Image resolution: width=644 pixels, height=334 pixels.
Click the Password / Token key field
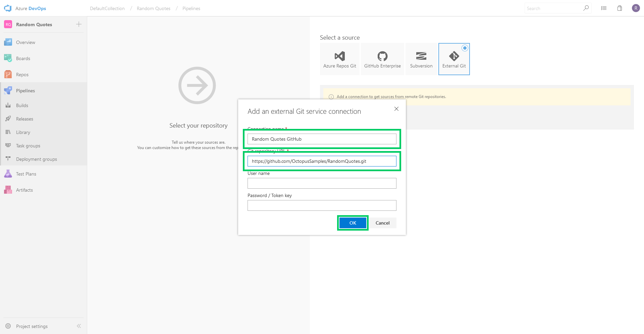[322, 205]
